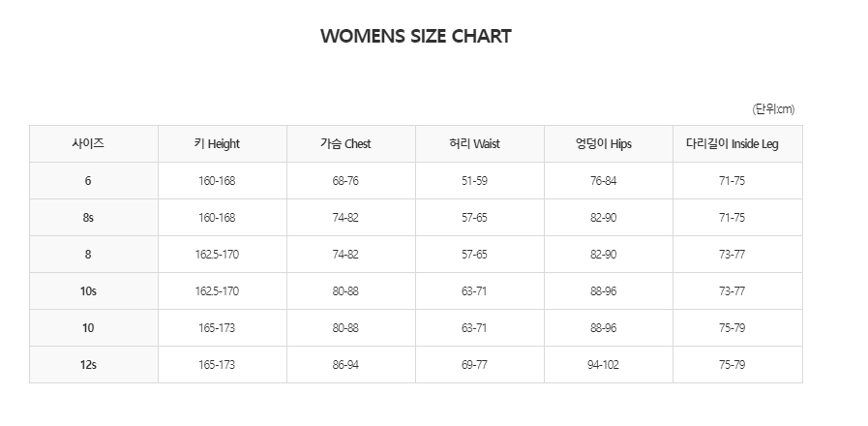
Task: Click the size 6 row label
Action: point(88,181)
